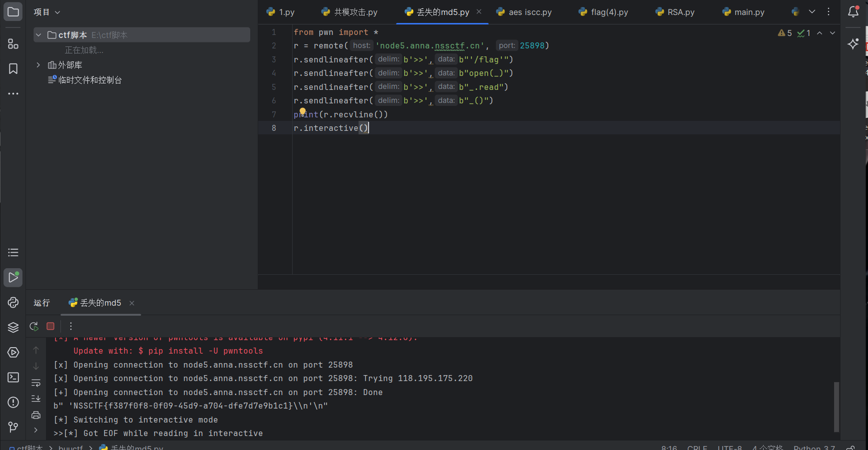
Task: Click the hidden tab Python file icon
Action: point(796,11)
